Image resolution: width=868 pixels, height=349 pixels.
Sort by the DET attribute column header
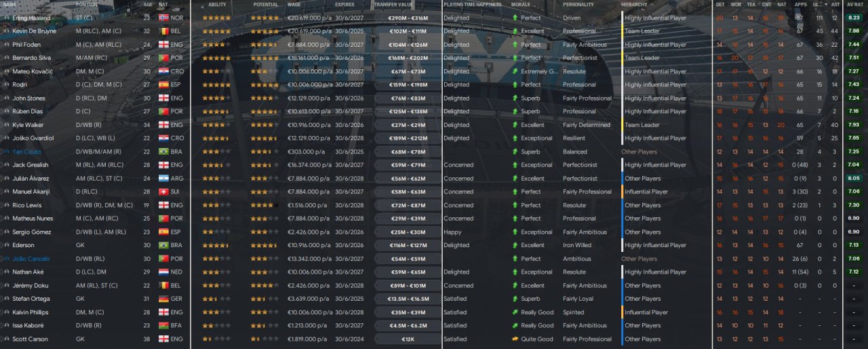(719, 4)
